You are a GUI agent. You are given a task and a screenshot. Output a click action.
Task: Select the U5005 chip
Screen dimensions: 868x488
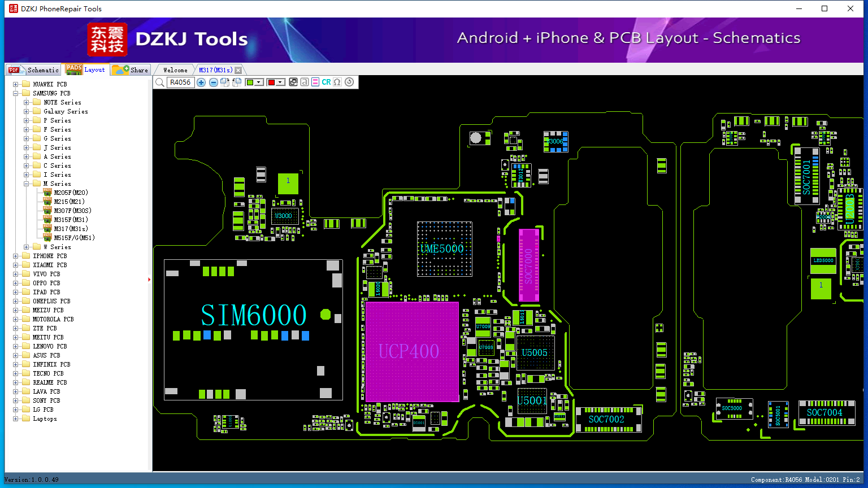tap(535, 353)
